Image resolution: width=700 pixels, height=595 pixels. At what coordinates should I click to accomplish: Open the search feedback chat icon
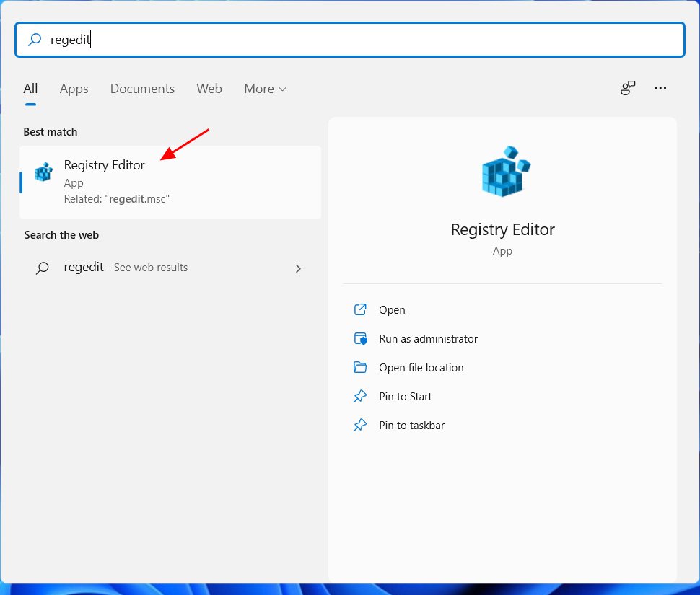point(628,88)
